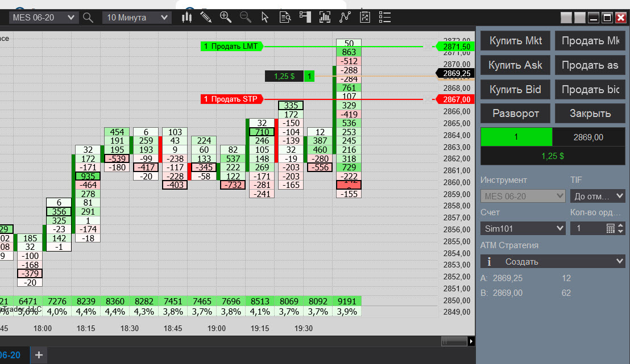Click the Продать Mkt button

point(590,40)
